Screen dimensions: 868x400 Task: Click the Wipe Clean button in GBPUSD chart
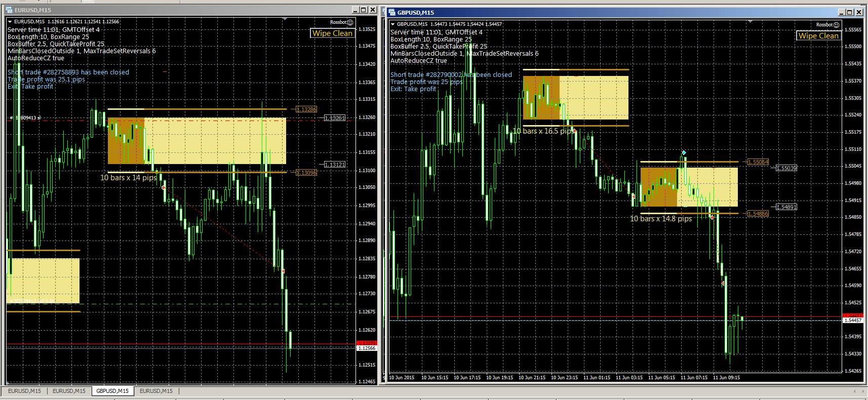818,35
